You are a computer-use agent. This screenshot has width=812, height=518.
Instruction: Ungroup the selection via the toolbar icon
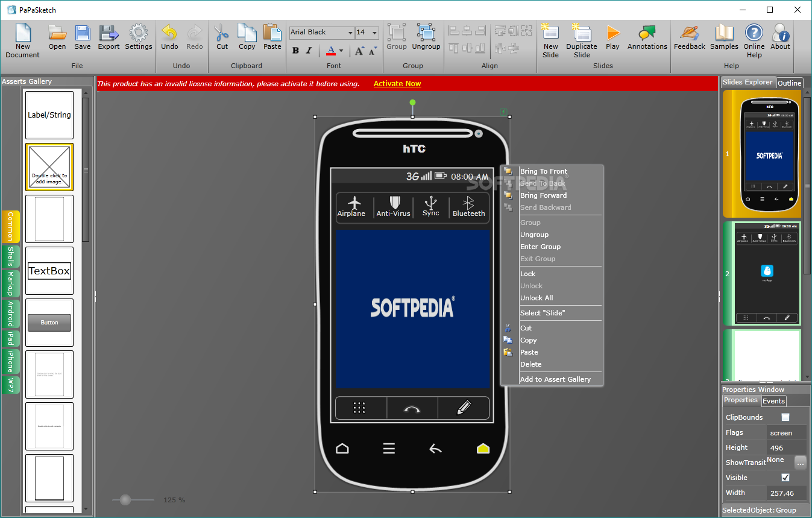point(426,33)
